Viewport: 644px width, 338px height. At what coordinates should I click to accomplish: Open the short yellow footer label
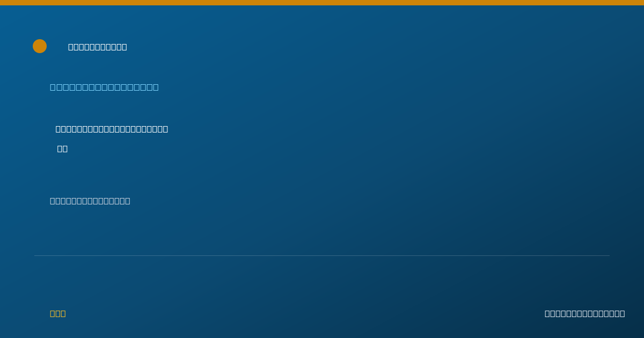click(x=58, y=313)
